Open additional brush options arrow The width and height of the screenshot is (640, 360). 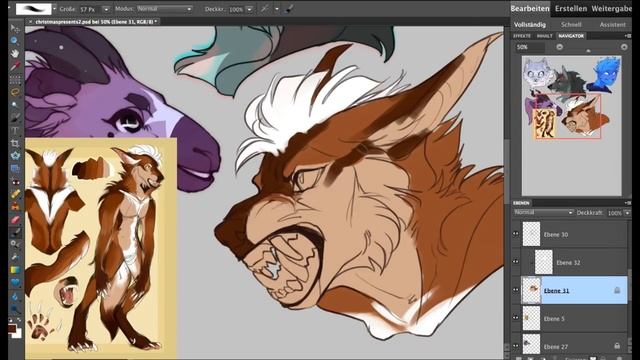click(277, 9)
